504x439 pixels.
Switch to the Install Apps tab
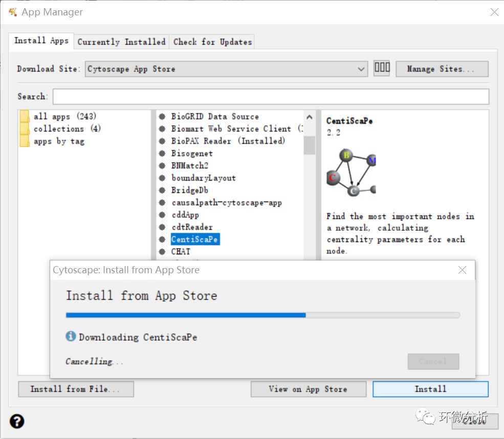pos(41,41)
